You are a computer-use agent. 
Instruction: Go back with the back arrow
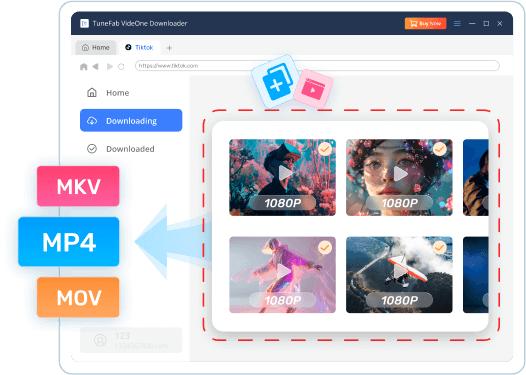96,66
